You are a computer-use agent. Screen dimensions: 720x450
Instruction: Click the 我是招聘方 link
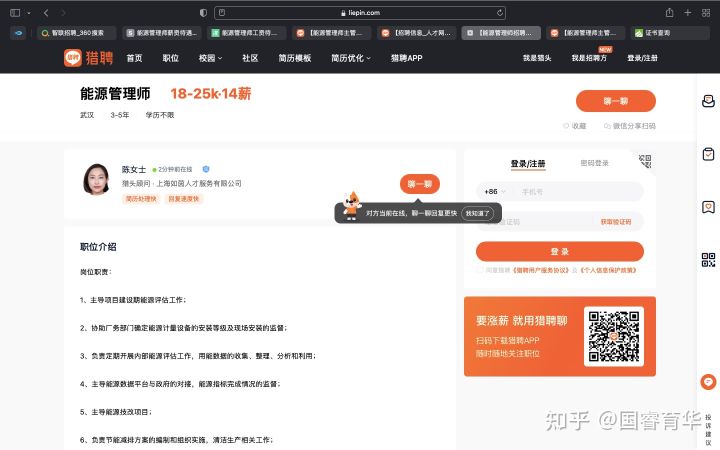click(x=589, y=58)
